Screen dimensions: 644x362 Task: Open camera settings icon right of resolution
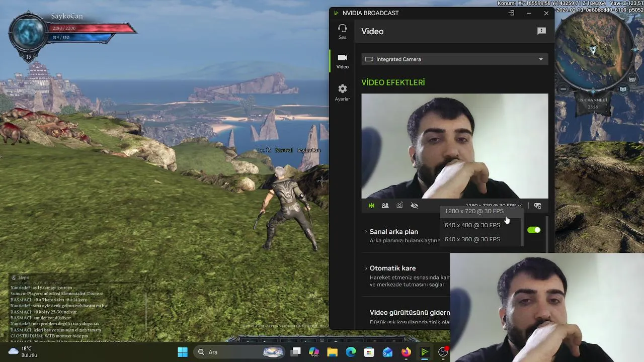click(537, 206)
